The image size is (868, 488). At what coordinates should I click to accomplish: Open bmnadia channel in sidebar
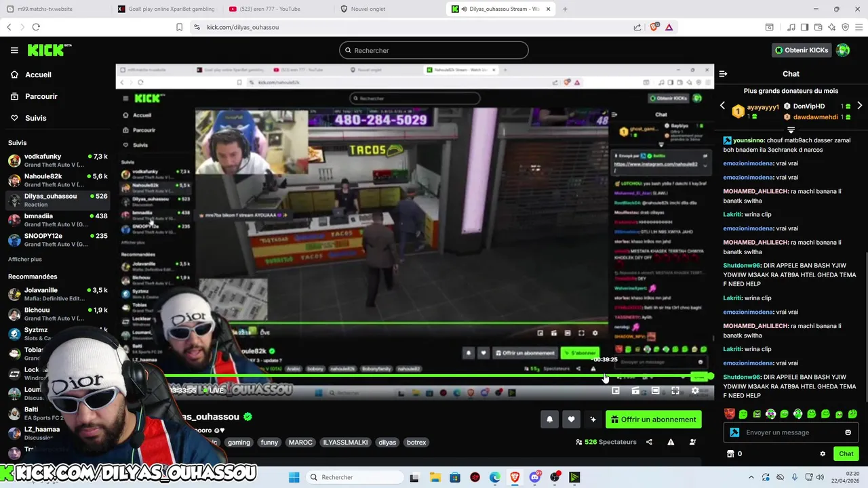[x=58, y=220]
